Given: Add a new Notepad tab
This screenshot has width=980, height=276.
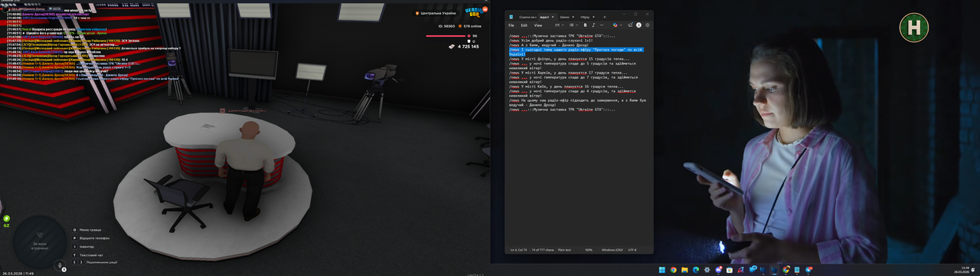Looking at the screenshot, I should pos(604,17).
